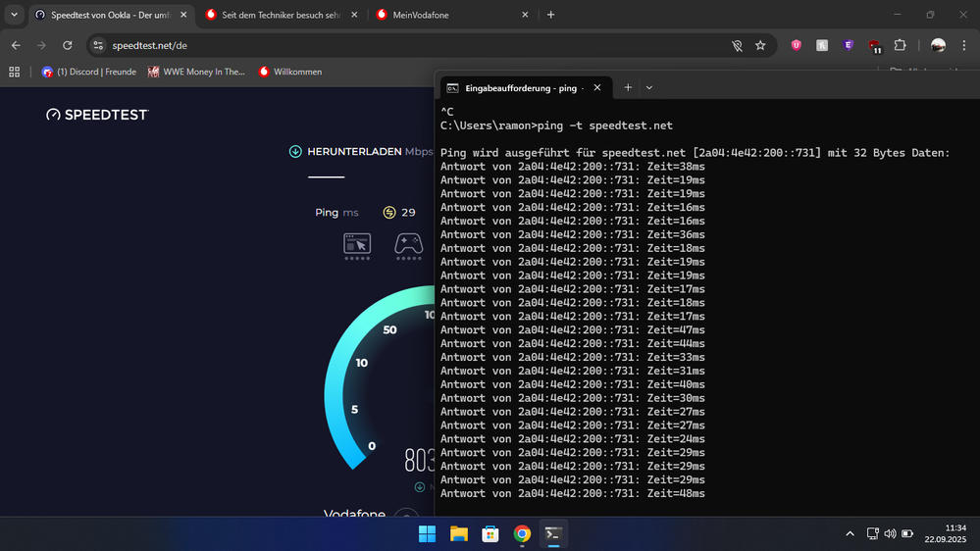This screenshot has height=551, width=980.
Task: Click the web browsing rating icon
Action: click(357, 245)
